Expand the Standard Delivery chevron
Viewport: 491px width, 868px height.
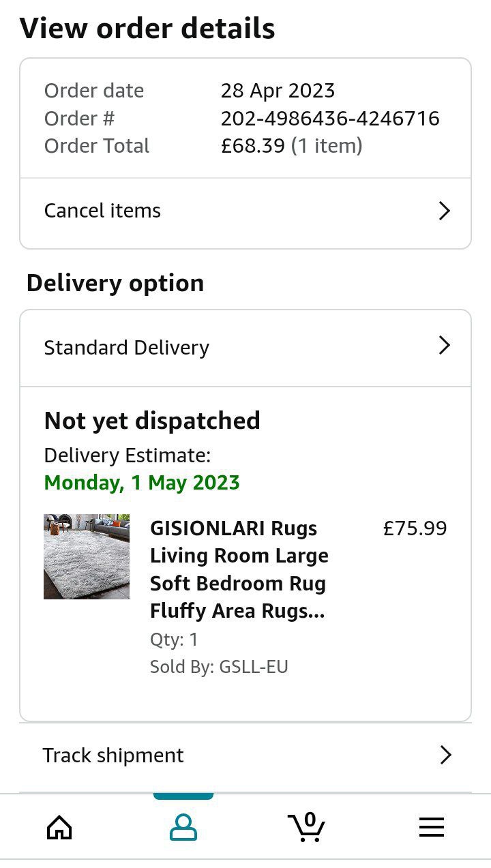444,346
